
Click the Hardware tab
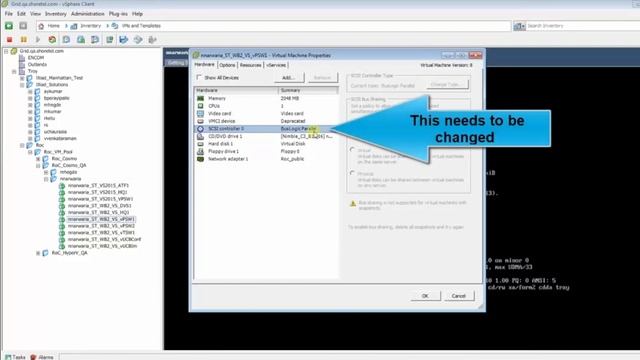tap(204, 65)
